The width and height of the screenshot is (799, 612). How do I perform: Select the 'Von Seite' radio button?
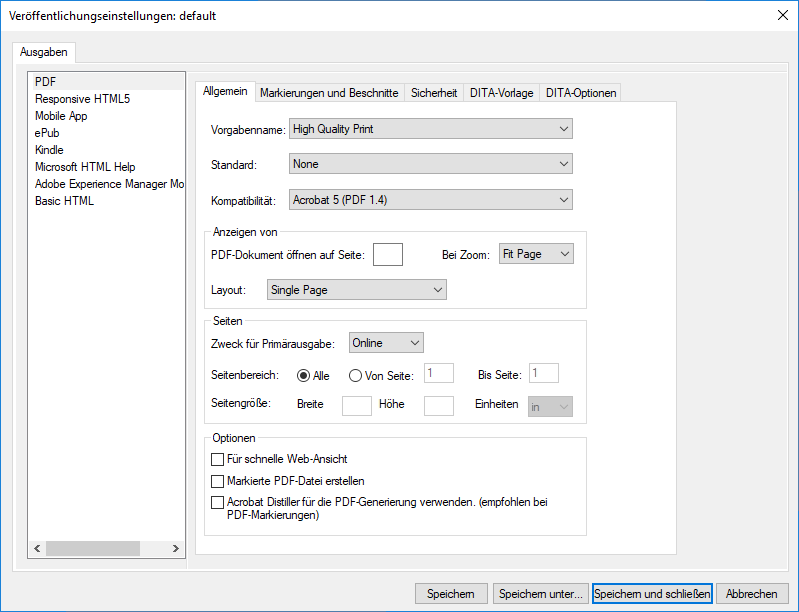pos(355,375)
